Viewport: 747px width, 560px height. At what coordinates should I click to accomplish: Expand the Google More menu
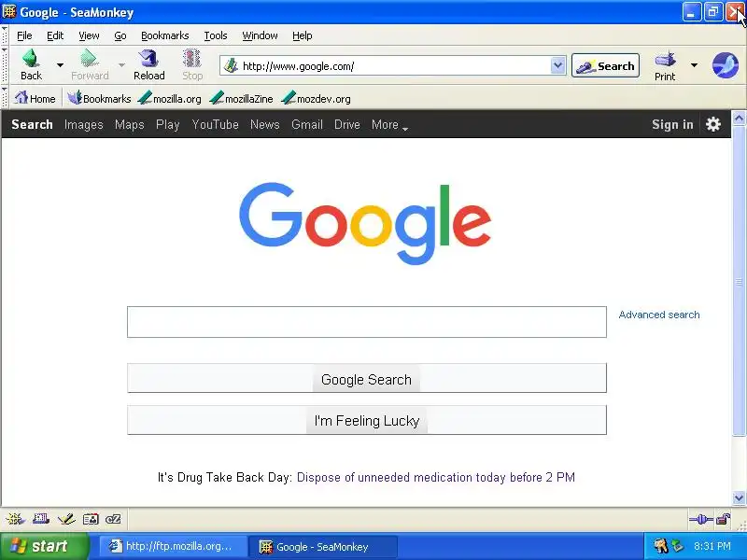[389, 125]
